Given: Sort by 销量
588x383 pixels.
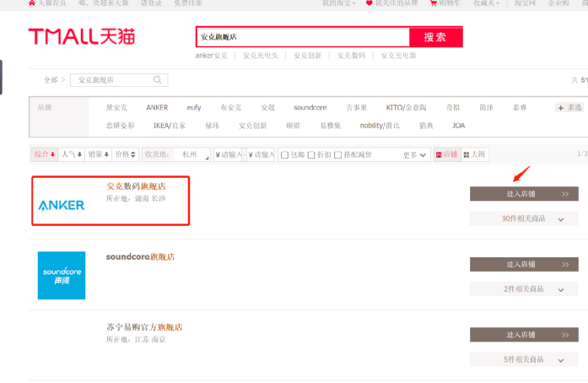Looking at the screenshot, I should (x=98, y=154).
